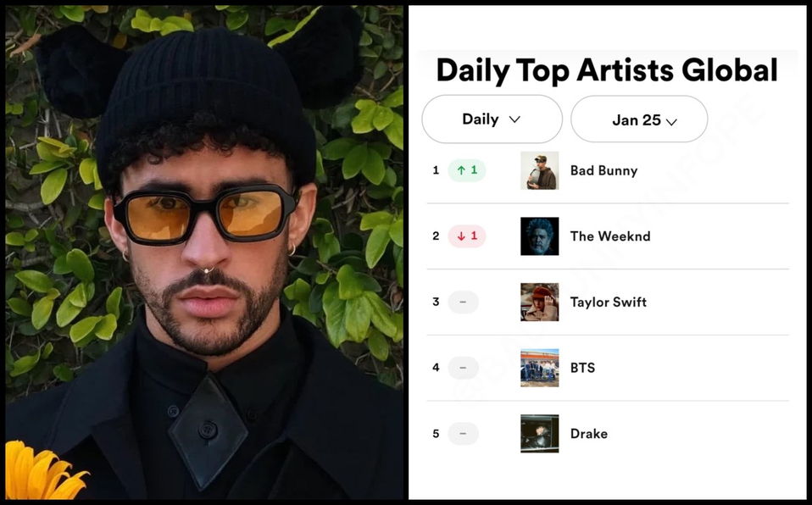Click the Bad Bunny artist name
812x505 pixels.
tap(603, 170)
